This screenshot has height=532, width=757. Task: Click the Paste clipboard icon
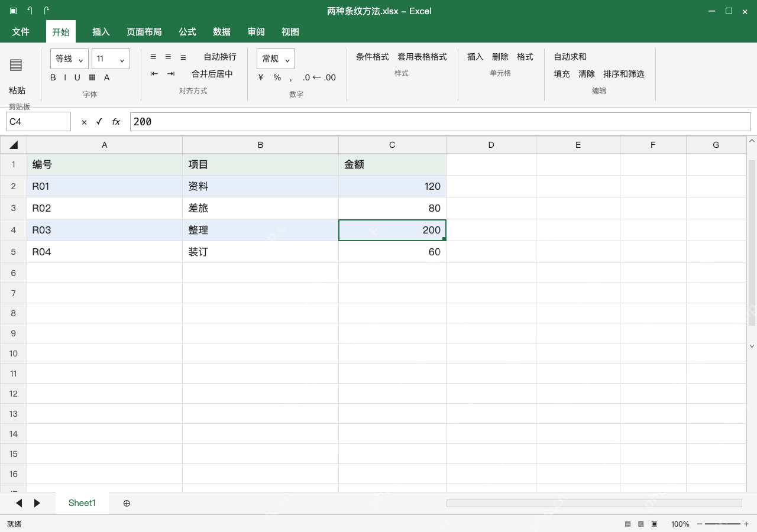16,65
